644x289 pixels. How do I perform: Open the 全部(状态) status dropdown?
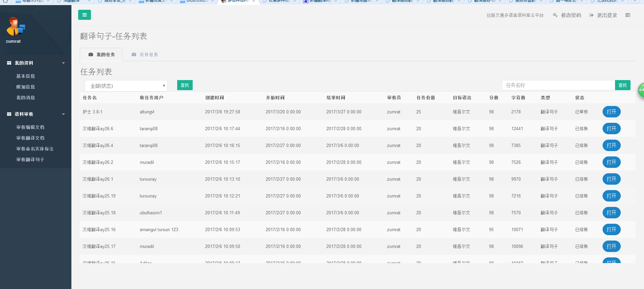pyautogui.click(x=126, y=86)
